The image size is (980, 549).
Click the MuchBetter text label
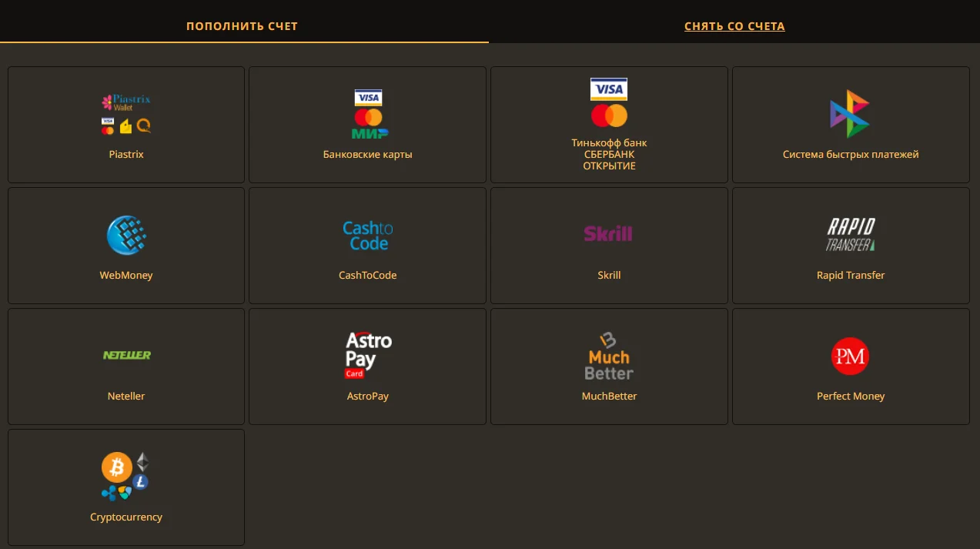(x=609, y=396)
